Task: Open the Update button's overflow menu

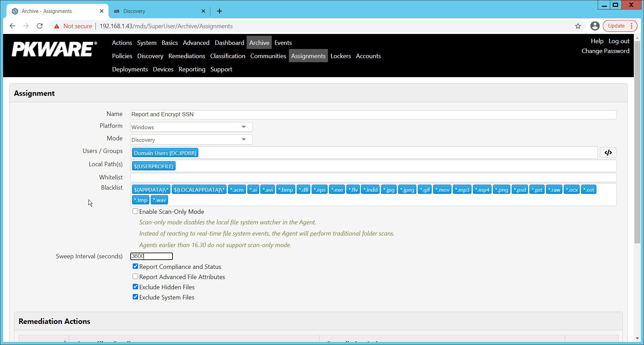Action: click(632, 26)
